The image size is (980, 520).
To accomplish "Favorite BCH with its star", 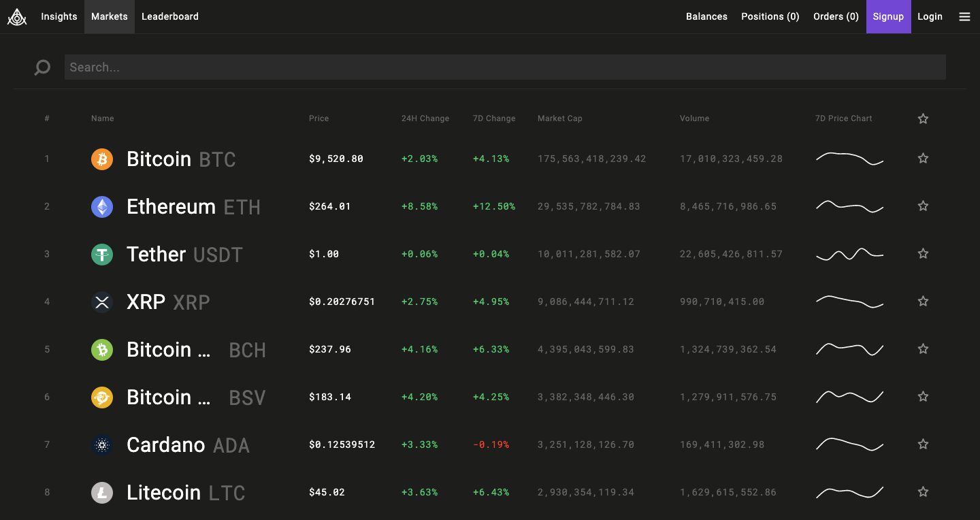I will click(x=923, y=348).
